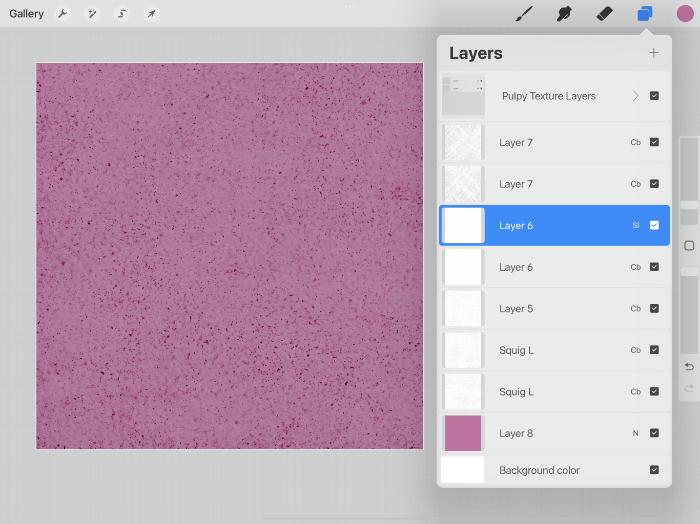The image size is (700, 524).
Task: Select the Paint brush tool
Action: point(524,14)
